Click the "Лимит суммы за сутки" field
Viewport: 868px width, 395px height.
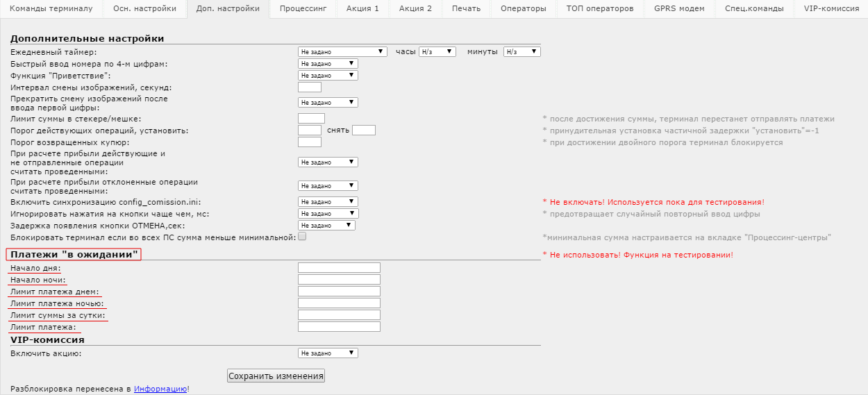point(339,315)
